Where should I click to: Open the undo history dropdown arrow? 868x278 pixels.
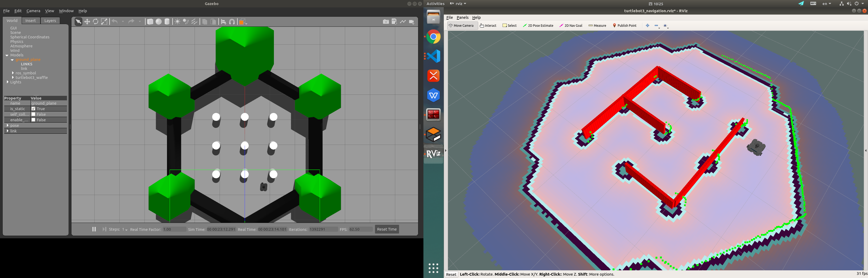pyautogui.click(x=123, y=21)
